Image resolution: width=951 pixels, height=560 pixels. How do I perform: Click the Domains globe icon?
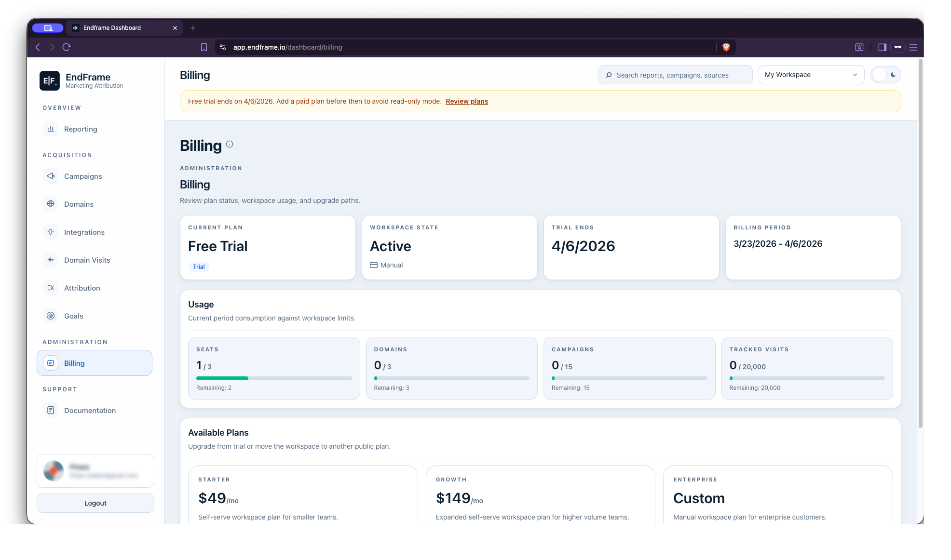[51, 204]
